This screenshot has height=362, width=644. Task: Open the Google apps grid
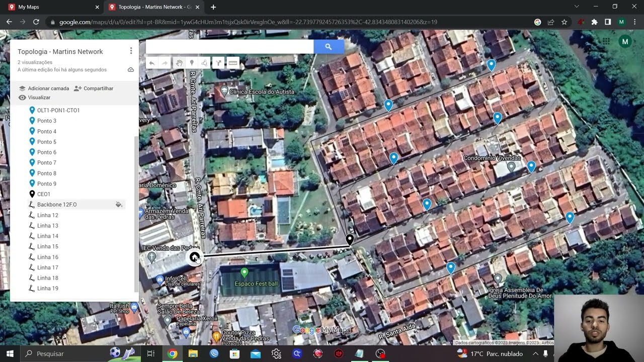pyautogui.click(x=606, y=42)
